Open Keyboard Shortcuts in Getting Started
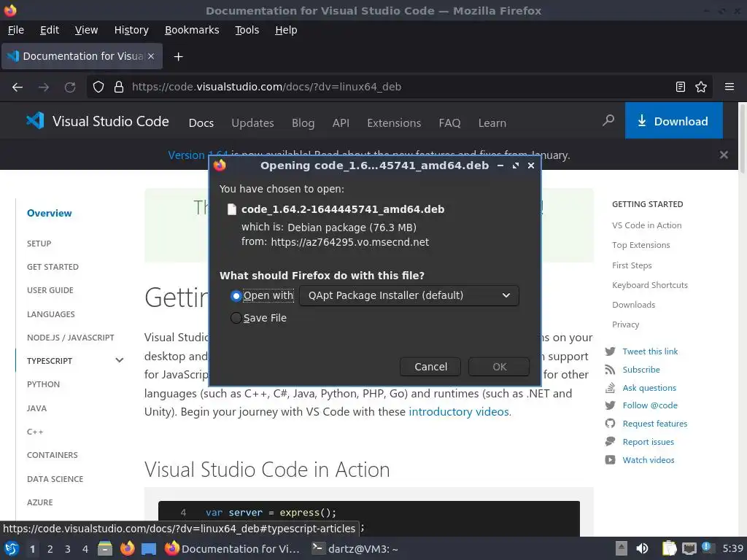747x560 pixels. (x=650, y=285)
